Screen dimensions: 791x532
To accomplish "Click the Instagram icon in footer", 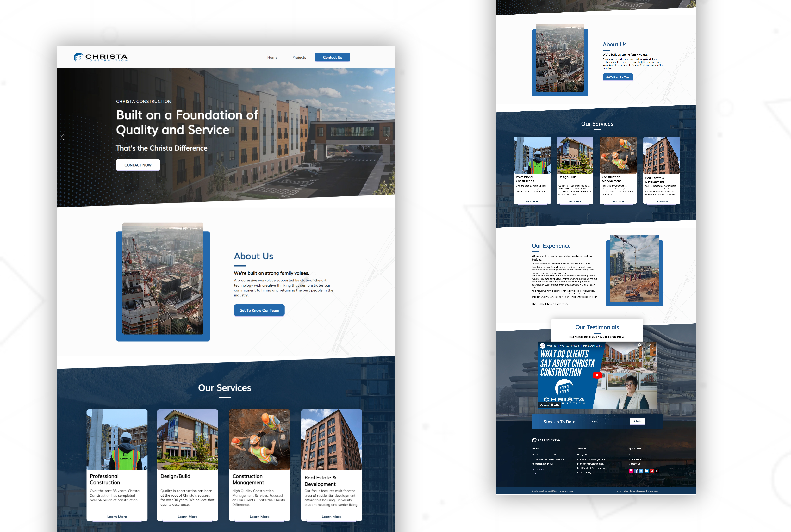I will point(631,471).
